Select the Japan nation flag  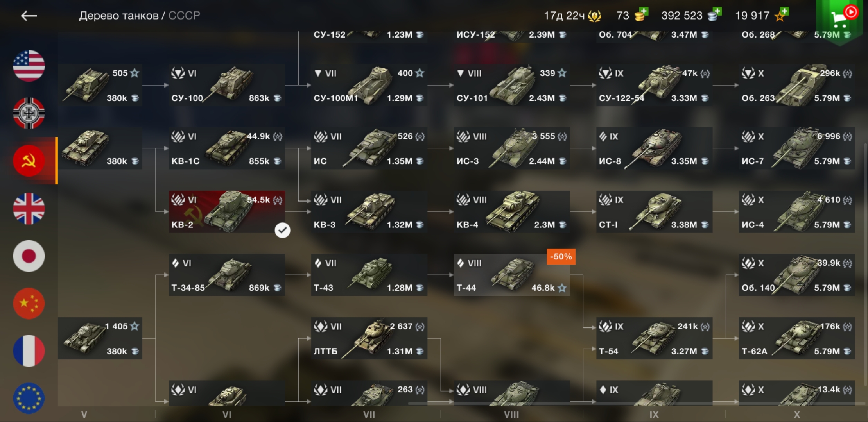(29, 256)
